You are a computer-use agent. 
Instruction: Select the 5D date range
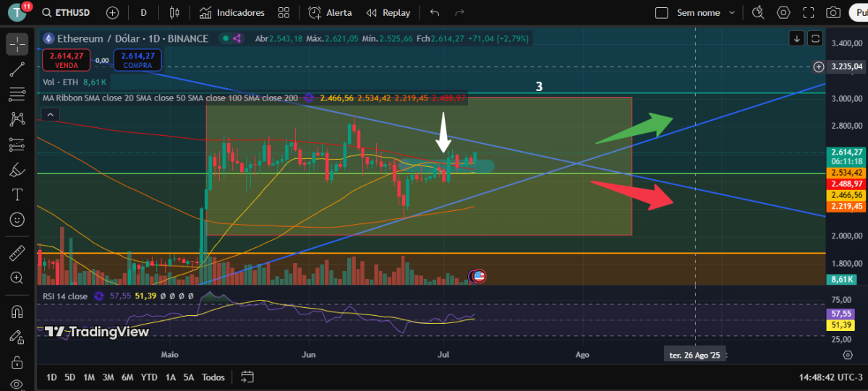(x=69, y=377)
